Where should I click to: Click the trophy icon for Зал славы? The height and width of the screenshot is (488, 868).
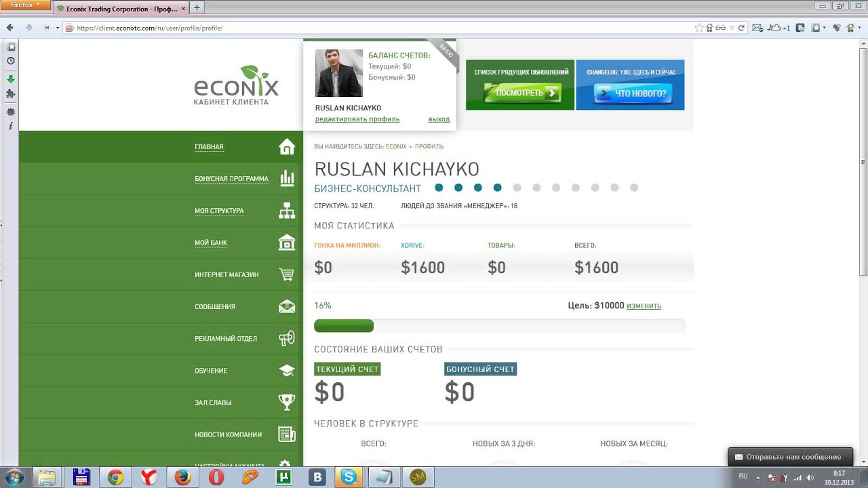pyautogui.click(x=287, y=402)
